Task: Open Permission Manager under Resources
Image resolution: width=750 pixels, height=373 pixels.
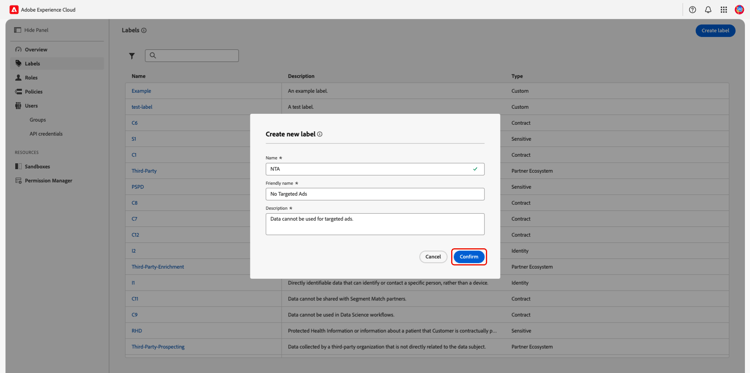Action: point(48,181)
